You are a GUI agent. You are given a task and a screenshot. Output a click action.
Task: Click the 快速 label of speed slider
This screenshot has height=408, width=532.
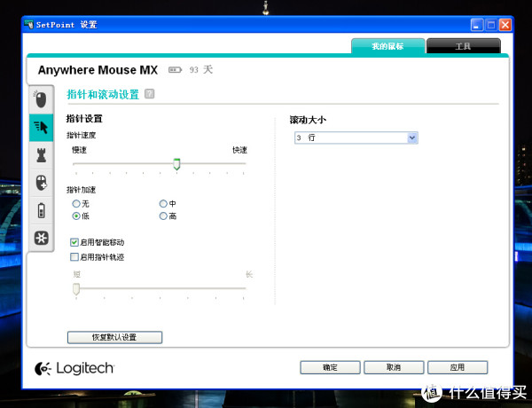(x=239, y=150)
